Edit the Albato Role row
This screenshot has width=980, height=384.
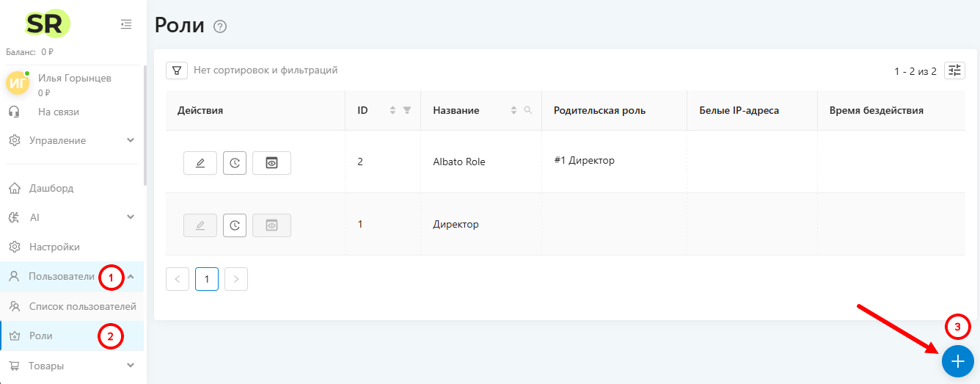pos(200,163)
